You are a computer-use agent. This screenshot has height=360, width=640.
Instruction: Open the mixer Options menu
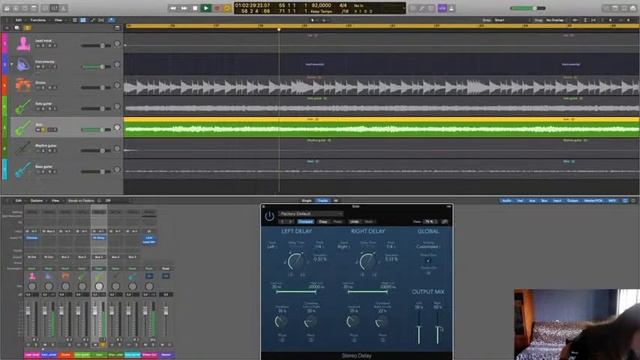(x=36, y=201)
